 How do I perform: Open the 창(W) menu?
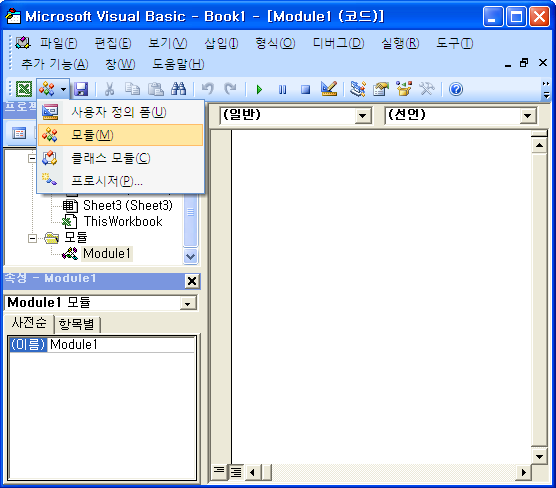[120, 64]
